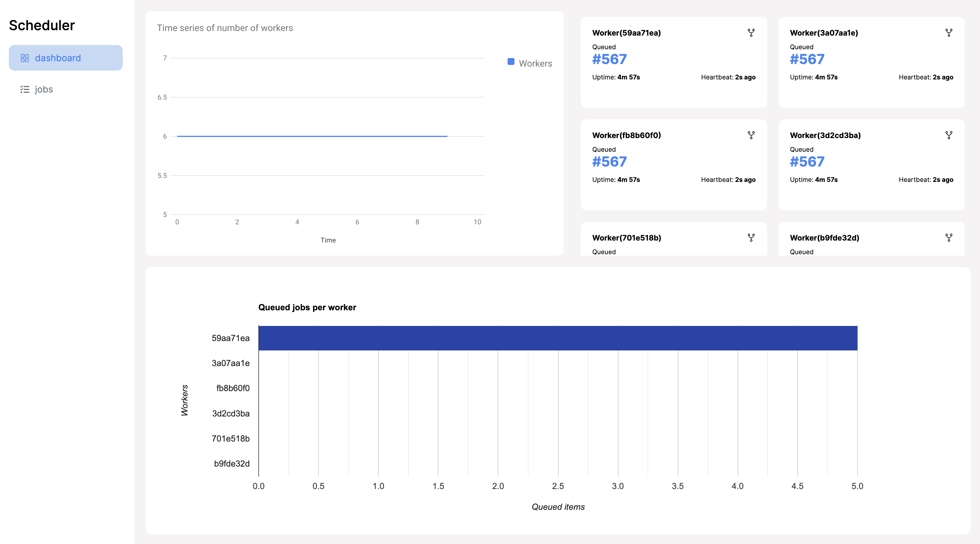Click the workers time series line

(x=312, y=136)
